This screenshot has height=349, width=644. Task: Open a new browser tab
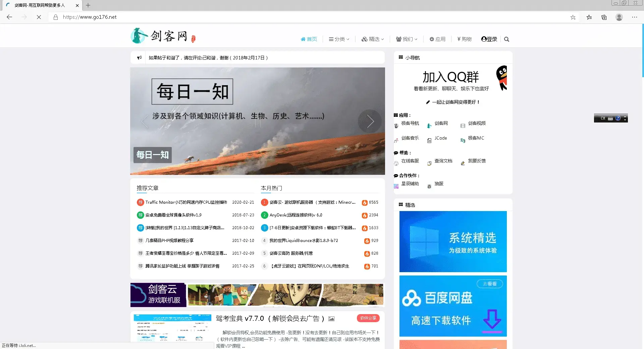coord(88,5)
